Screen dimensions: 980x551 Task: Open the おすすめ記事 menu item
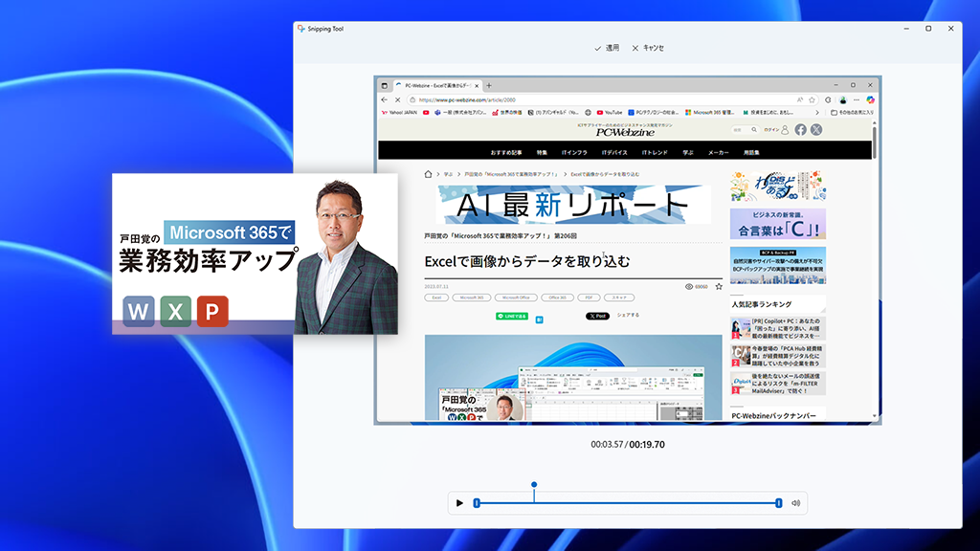[x=505, y=152]
